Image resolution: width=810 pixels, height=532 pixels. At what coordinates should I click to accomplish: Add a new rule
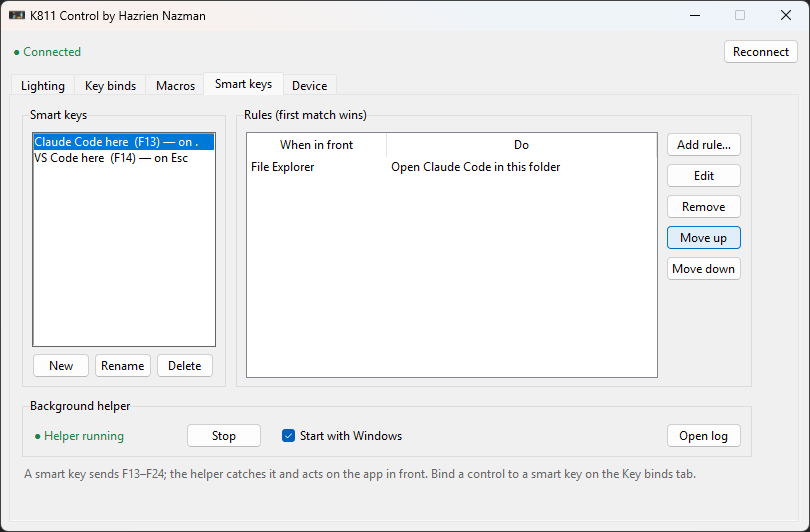click(704, 145)
